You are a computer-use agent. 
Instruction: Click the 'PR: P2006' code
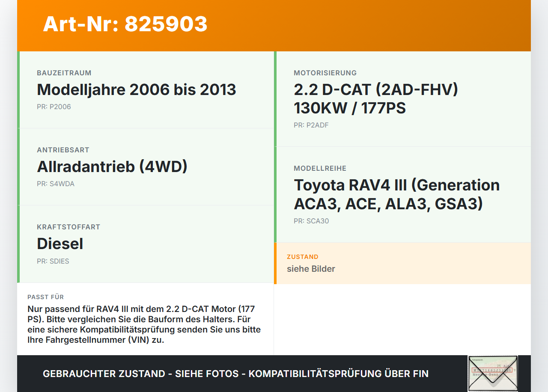pyautogui.click(x=54, y=107)
